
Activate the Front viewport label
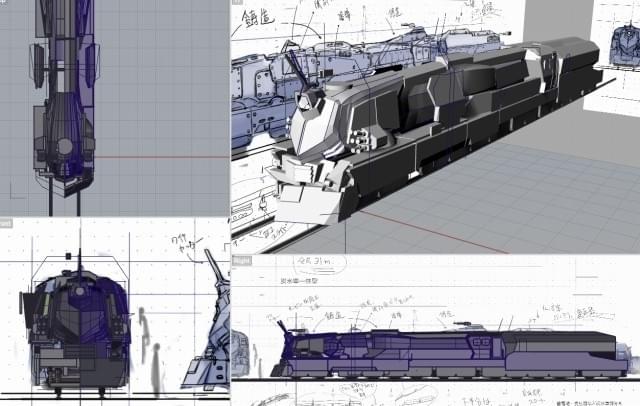[x=6, y=223]
